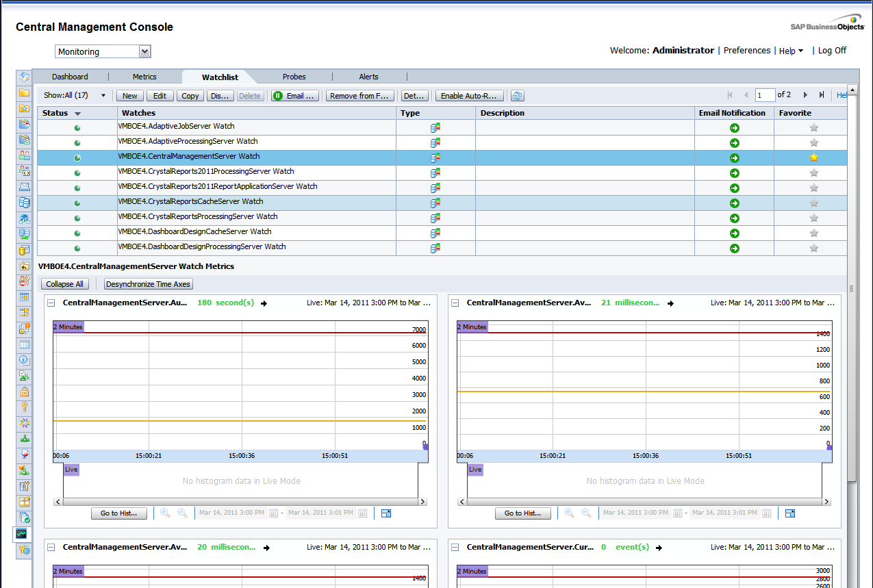Screen dimensions: 873x588
Task: Open the Monitoring area dropdown
Action: pos(103,51)
